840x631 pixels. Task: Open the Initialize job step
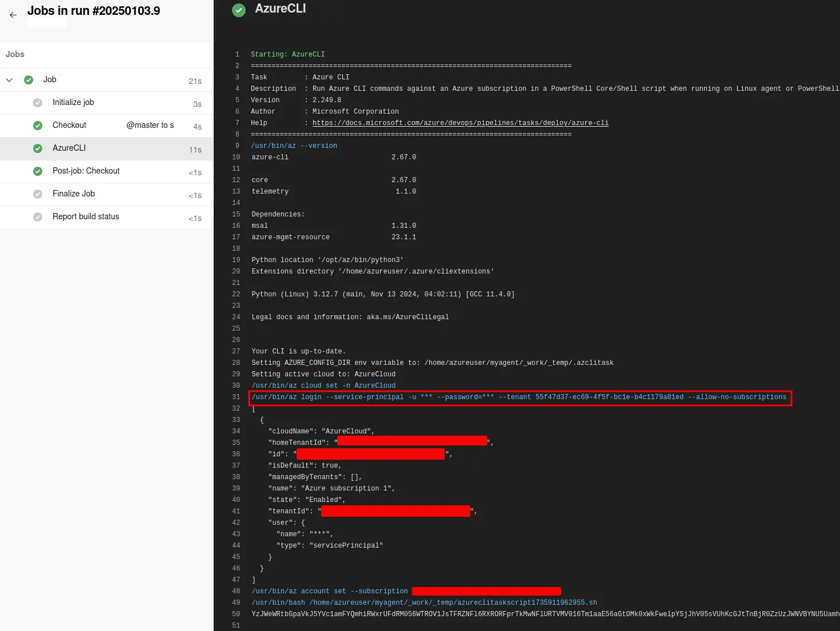(x=106, y=103)
